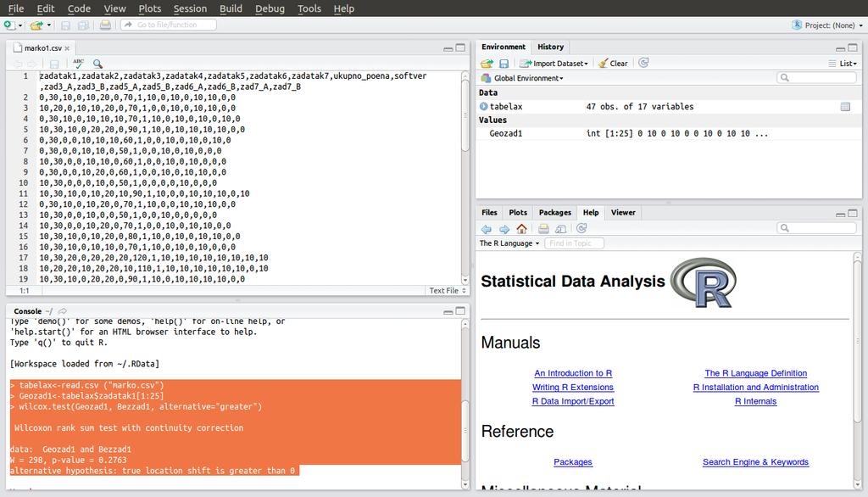Refresh the Environment pane
868x497 pixels.
pyautogui.click(x=643, y=63)
